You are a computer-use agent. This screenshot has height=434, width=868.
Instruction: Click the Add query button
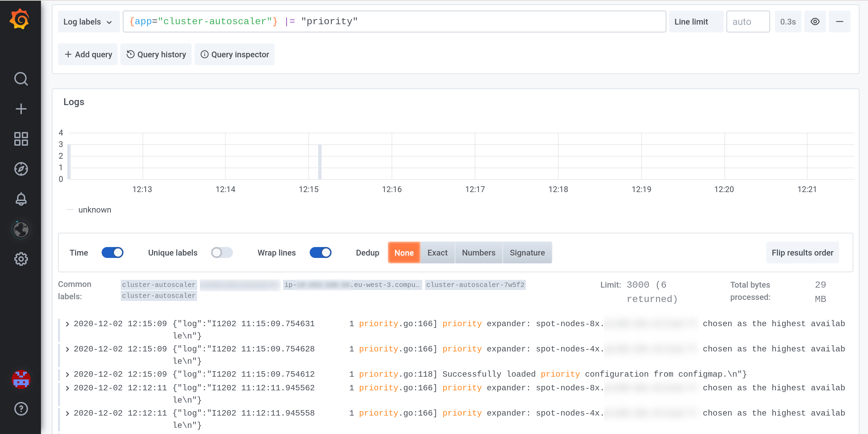click(88, 54)
